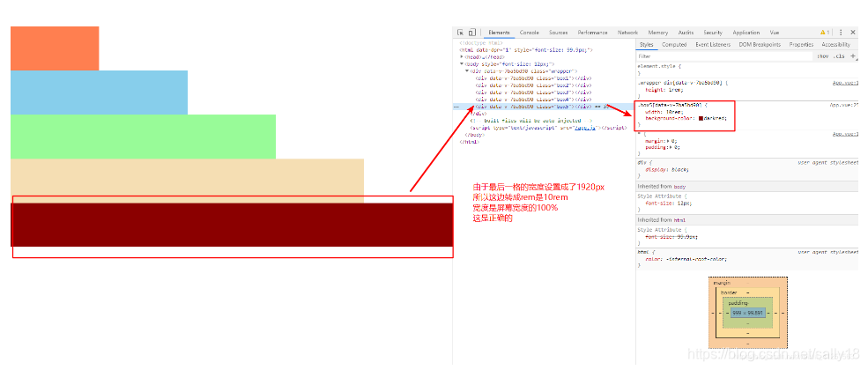Jump to html in Inherited from
Viewport: 868px width, 370px height.
[679, 219]
